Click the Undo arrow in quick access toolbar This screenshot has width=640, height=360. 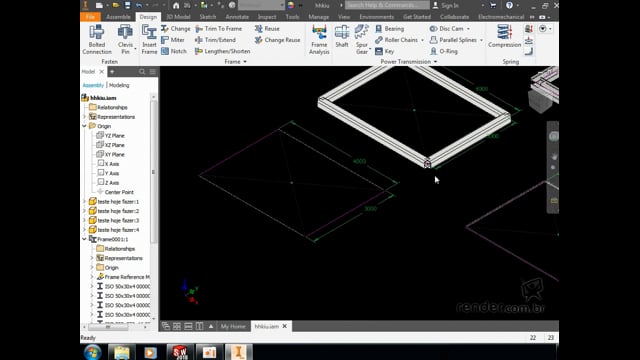tap(139, 5)
